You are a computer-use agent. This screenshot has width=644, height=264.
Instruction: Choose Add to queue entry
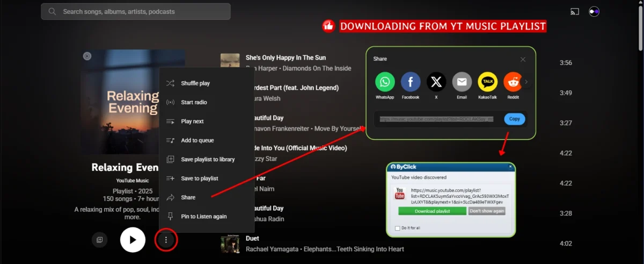coord(207,140)
